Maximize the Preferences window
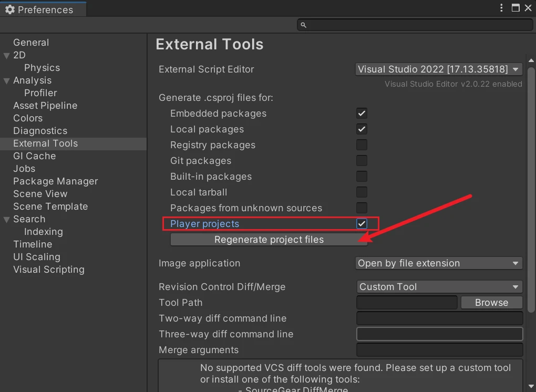This screenshot has width=536, height=392. point(516,8)
